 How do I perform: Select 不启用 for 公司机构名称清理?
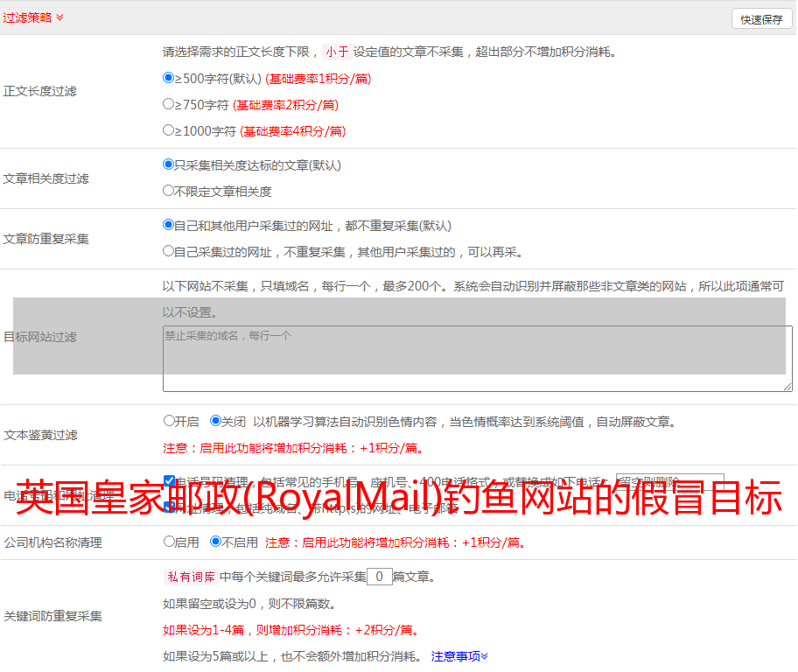[216, 541]
